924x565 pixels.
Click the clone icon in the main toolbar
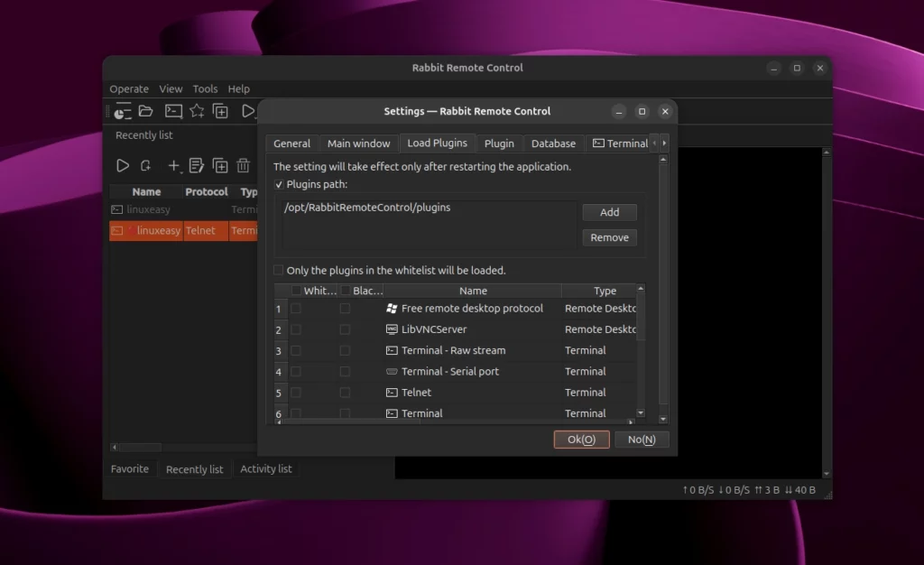click(x=220, y=111)
